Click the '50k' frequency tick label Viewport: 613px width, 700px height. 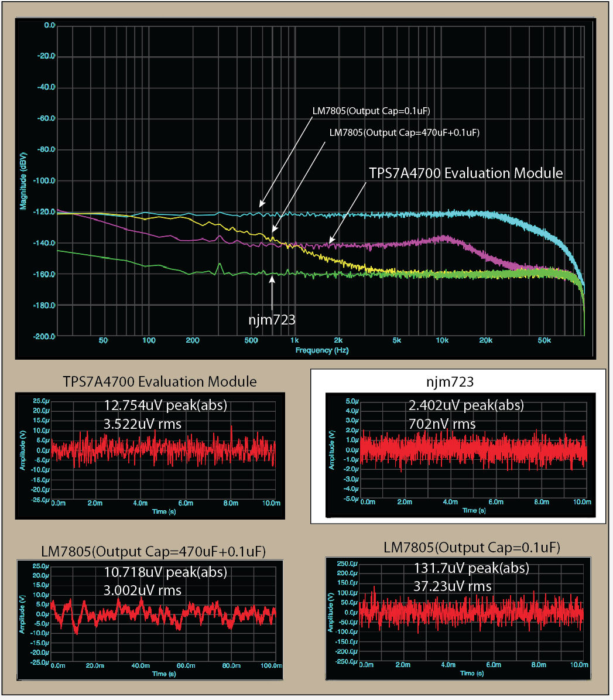[544, 340]
